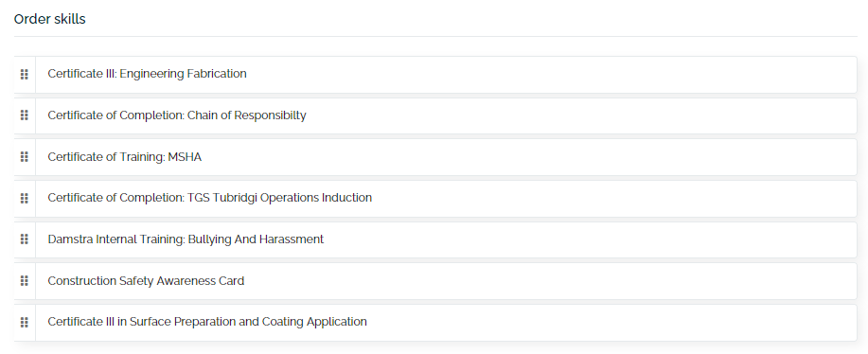The width and height of the screenshot is (868, 354).
Task: Click Construction Safety Awareness Card drag handle
Action: click(25, 281)
